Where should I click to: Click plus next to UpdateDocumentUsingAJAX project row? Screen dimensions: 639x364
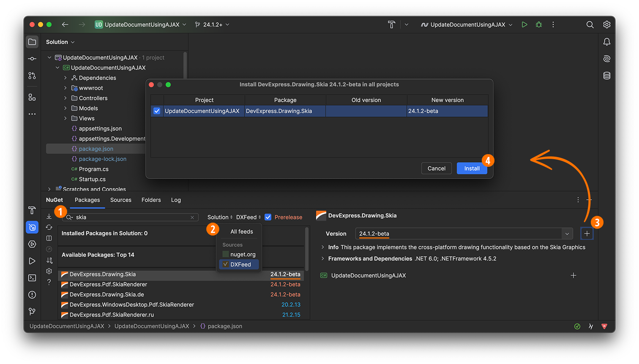(x=573, y=275)
